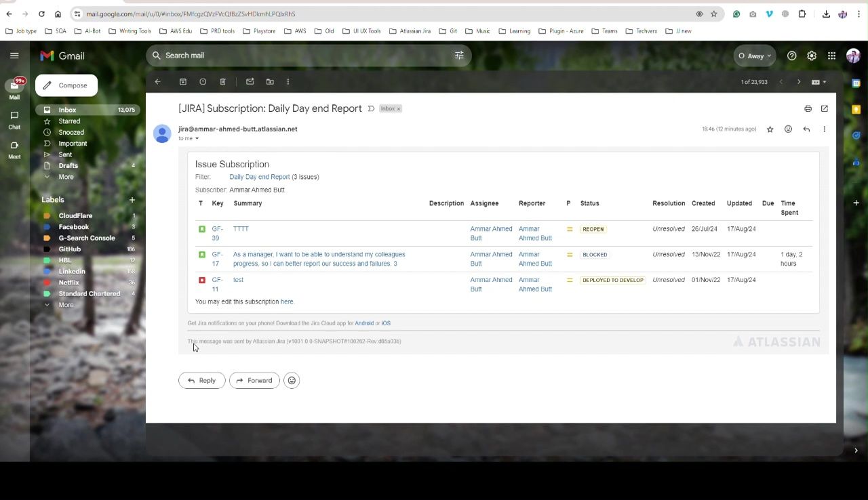Open issue GF-11 link
Screen dimensions: 868x500
pyautogui.click(x=217, y=285)
